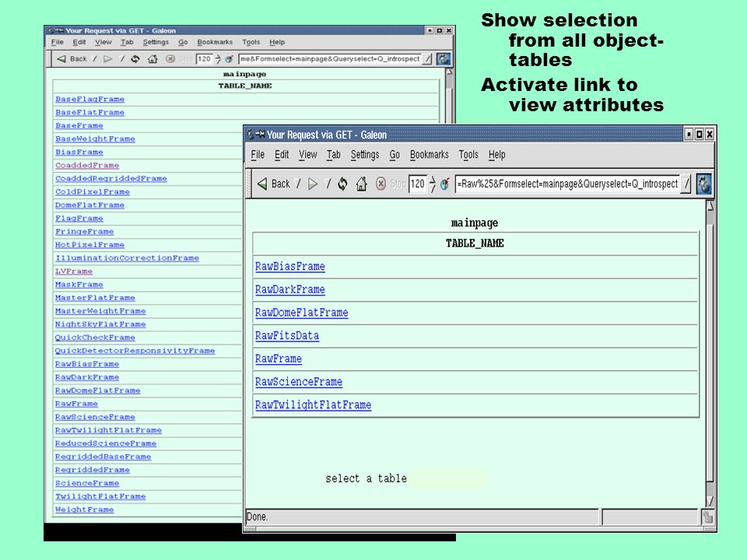Click scroll-up arrow in front window
Screen dimensions: 747x560
coord(710,205)
